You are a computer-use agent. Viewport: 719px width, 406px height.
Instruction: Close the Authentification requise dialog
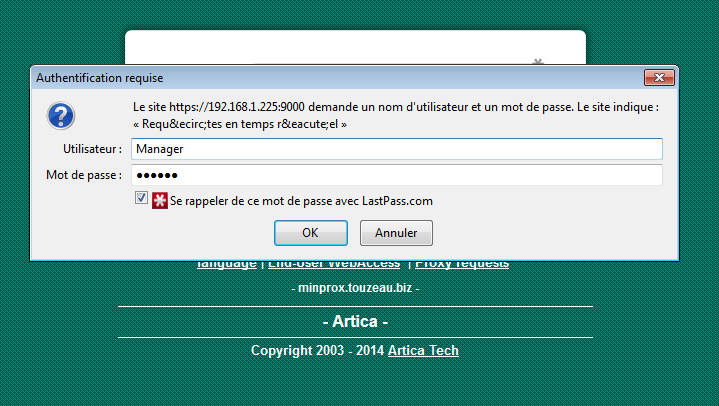coord(658,77)
